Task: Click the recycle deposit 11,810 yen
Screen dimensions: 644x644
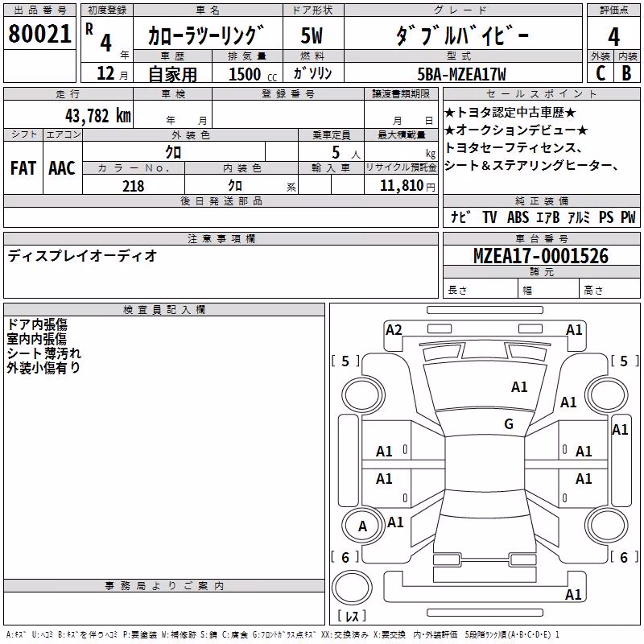Action: (407, 186)
